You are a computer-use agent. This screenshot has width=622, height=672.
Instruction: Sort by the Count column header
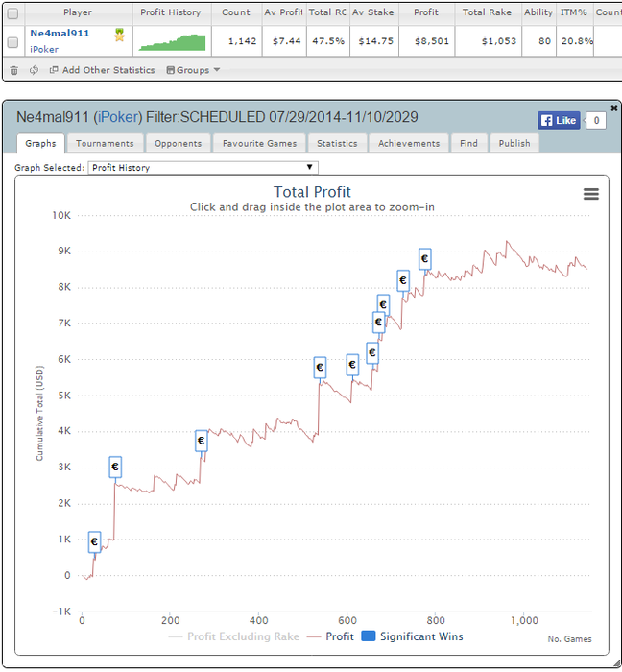pyautogui.click(x=235, y=12)
